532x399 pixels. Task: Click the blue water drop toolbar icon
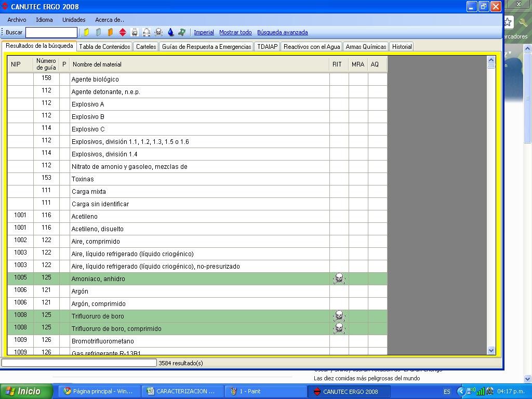(170, 32)
